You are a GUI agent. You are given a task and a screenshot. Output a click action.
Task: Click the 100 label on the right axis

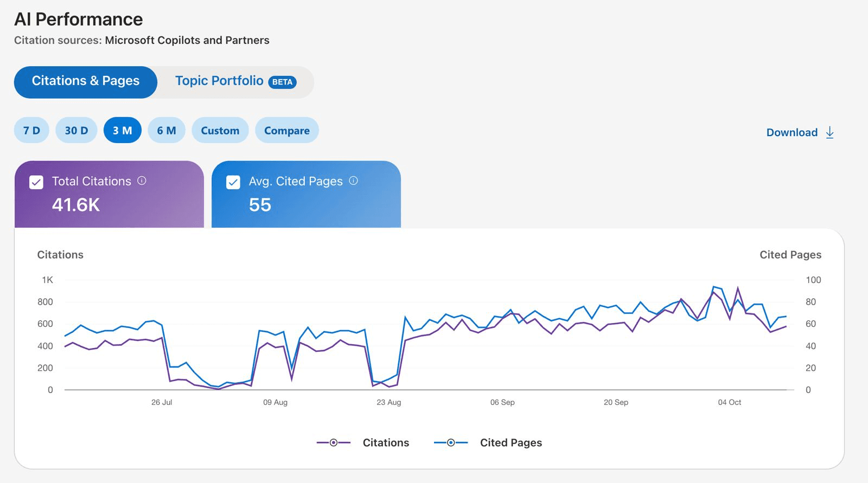[x=813, y=280]
